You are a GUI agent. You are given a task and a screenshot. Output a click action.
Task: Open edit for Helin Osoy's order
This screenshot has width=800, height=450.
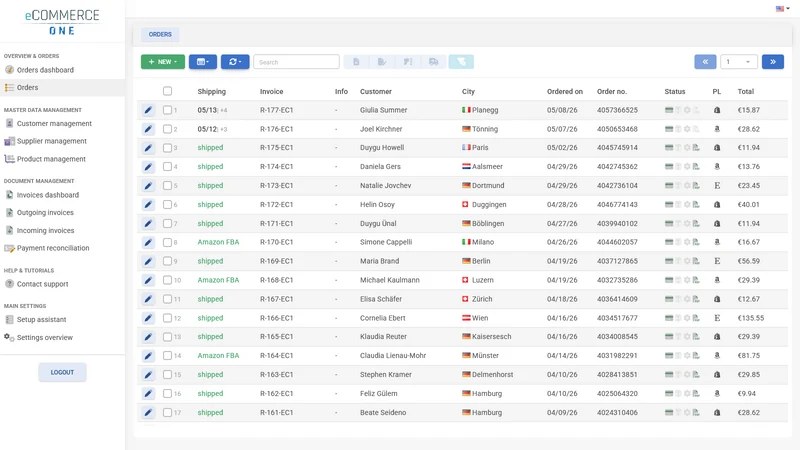[x=148, y=205]
